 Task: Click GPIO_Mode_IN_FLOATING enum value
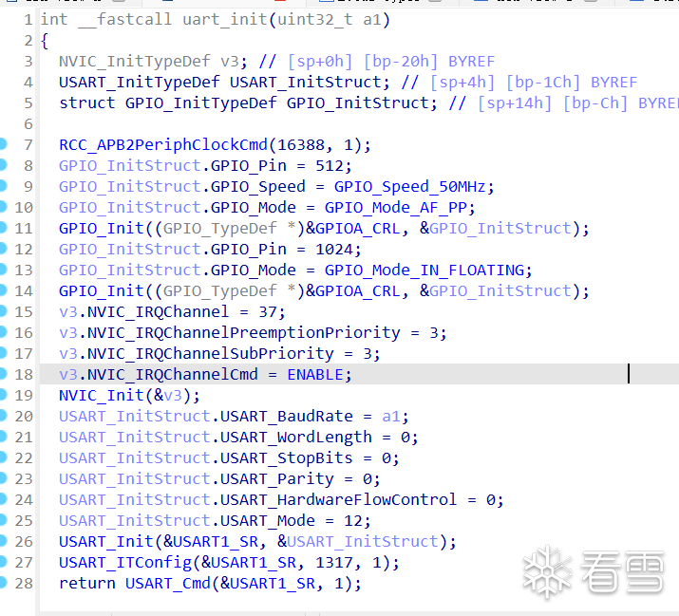coord(424,271)
